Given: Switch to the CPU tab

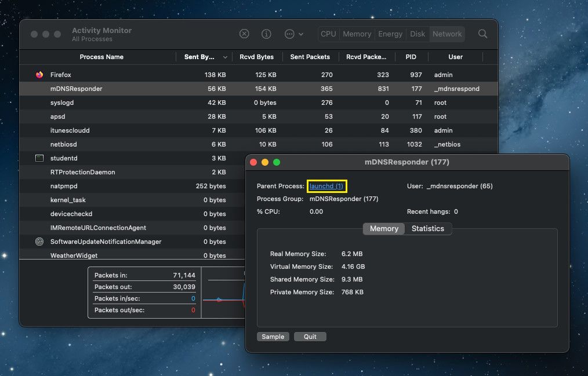Looking at the screenshot, I should [x=328, y=34].
